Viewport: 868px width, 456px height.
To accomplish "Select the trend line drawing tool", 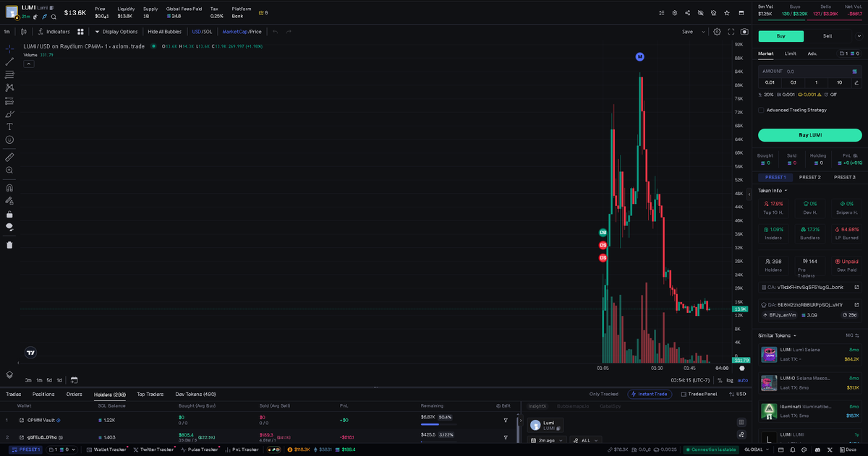I will (9, 61).
